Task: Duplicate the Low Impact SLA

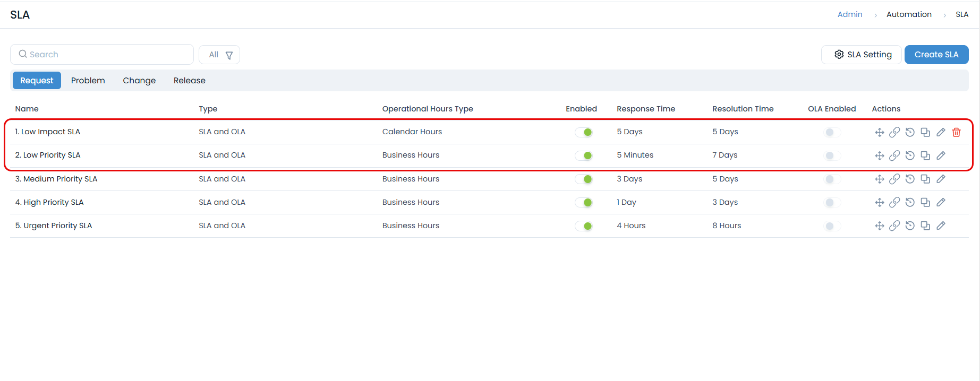Action: tap(925, 132)
